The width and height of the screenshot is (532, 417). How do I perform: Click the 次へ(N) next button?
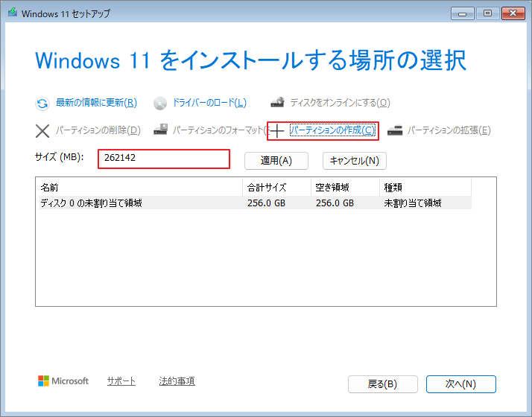(x=460, y=384)
